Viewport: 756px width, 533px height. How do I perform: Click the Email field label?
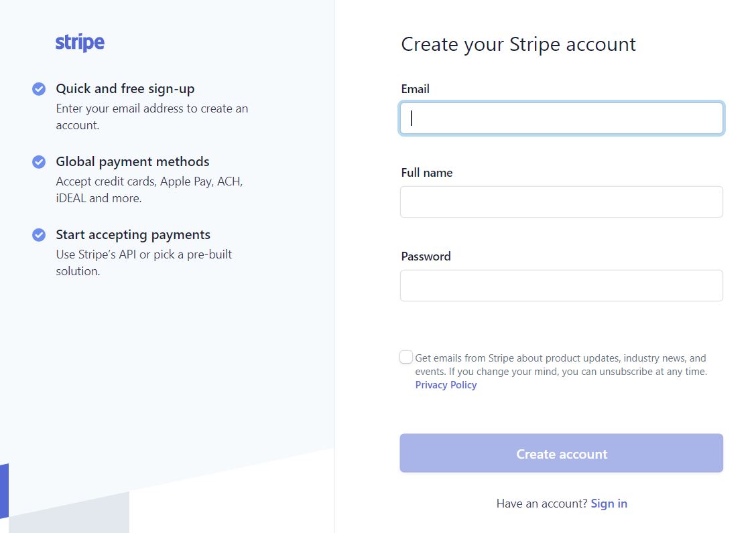click(415, 89)
